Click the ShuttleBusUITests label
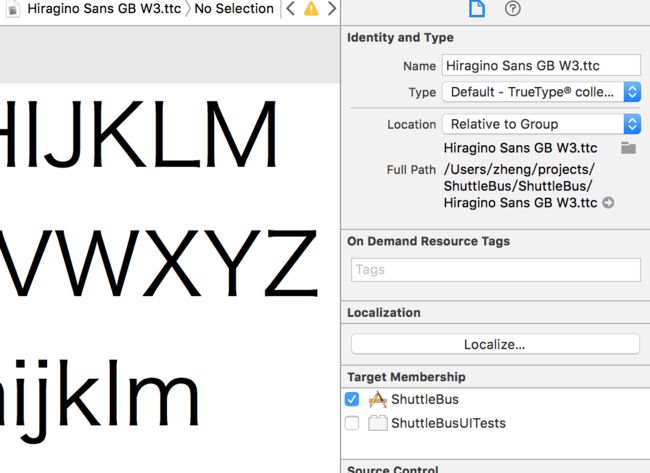 449,423
